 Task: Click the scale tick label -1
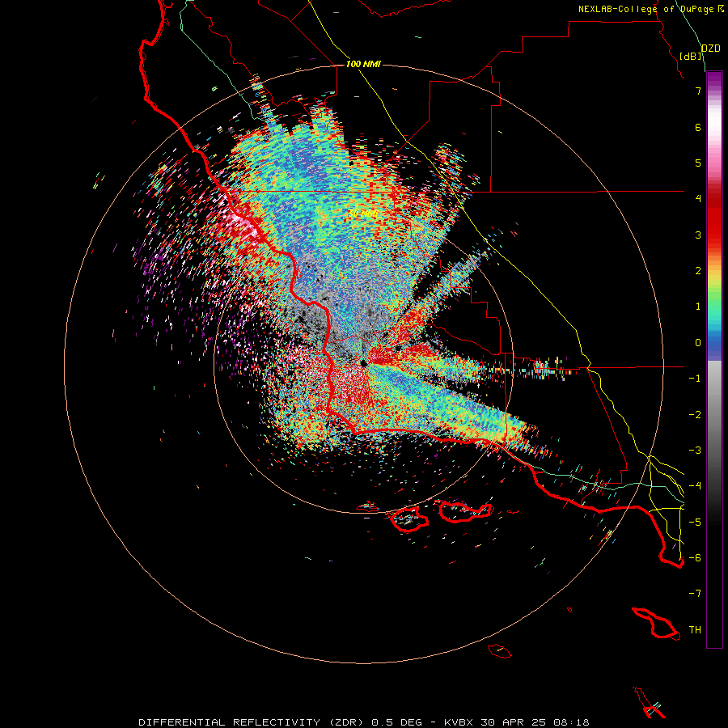pyautogui.click(x=695, y=379)
